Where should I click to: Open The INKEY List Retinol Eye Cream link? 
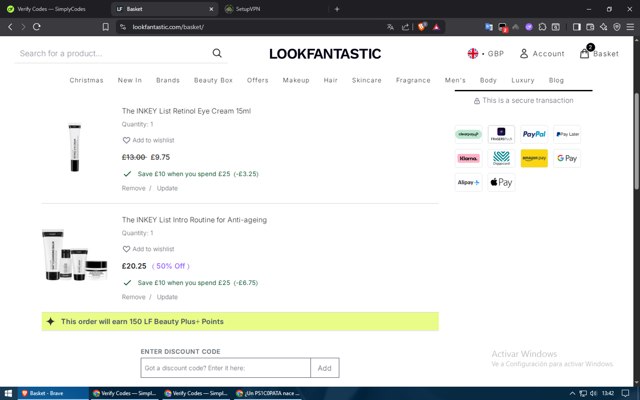(x=187, y=111)
